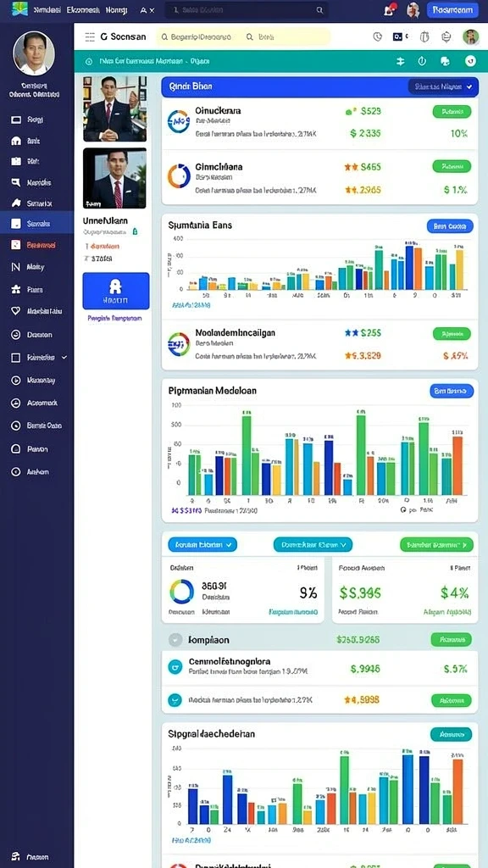Viewport: 488px width, 868px height.
Task: Toggle the round checkmark beside Iompiaon
Action: (x=175, y=640)
